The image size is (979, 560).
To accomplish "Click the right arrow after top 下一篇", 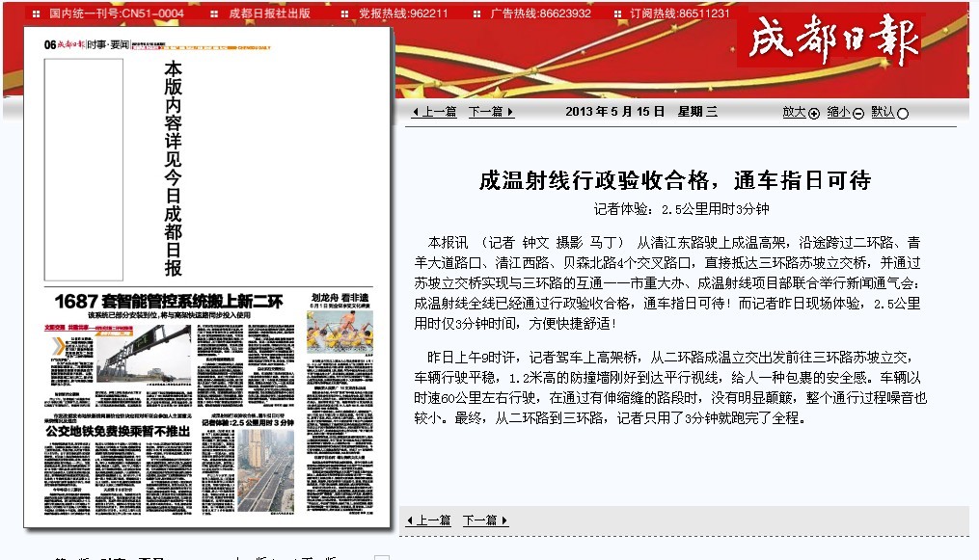I will [x=510, y=112].
